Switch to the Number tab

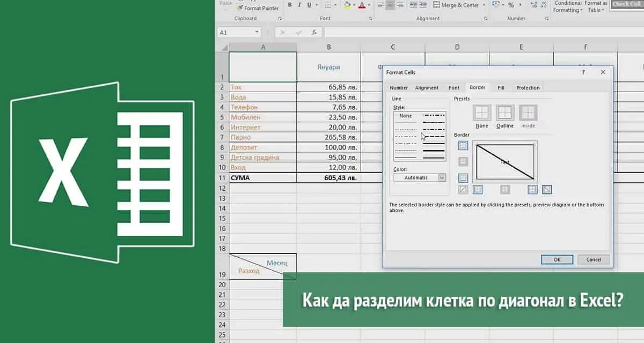click(399, 88)
